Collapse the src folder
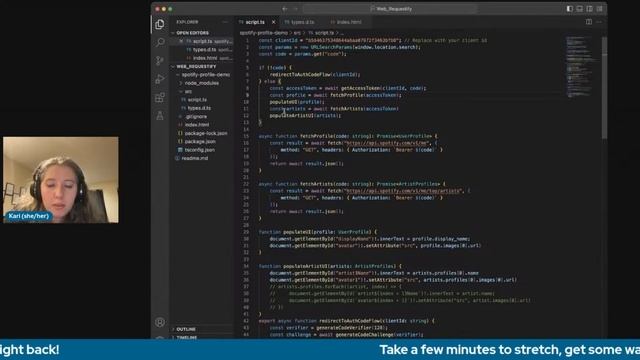This screenshot has width=640, height=360. (188, 91)
